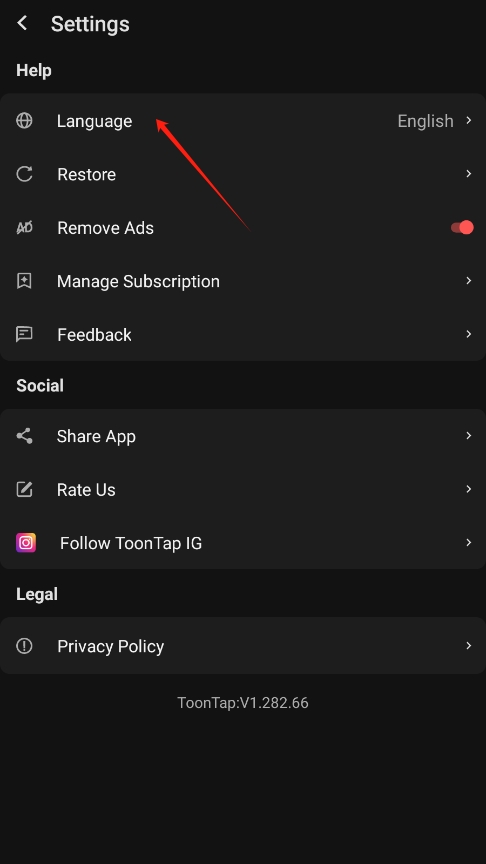Click the Feedback speech bubble icon
This screenshot has height=864, width=486.
tap(24, 334)
